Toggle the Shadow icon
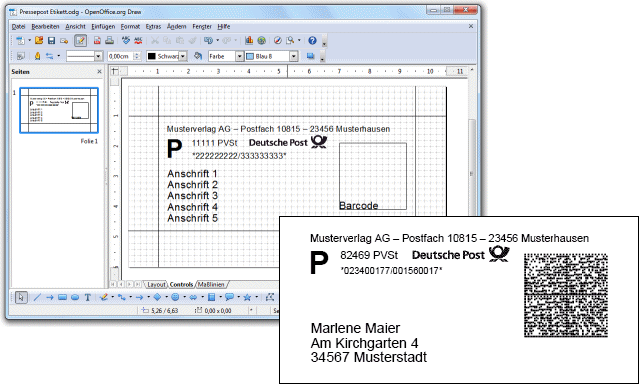The height and width of the screenshot is (384, 639). 311,56
